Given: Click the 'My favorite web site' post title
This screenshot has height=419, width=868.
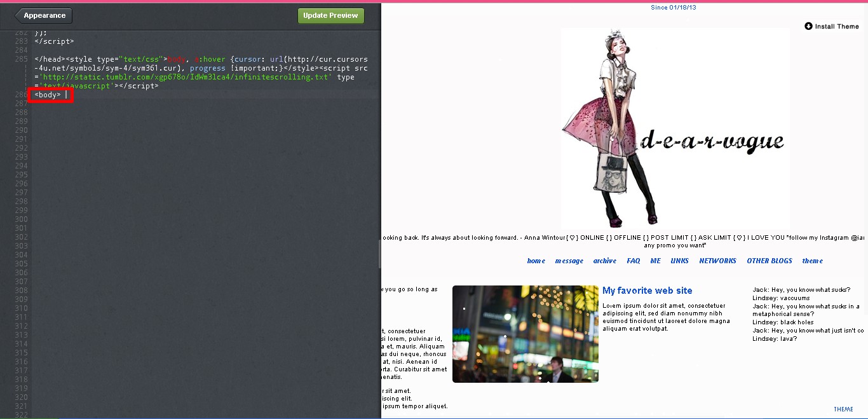Looking at the screenshot, I should pos(647,291).
